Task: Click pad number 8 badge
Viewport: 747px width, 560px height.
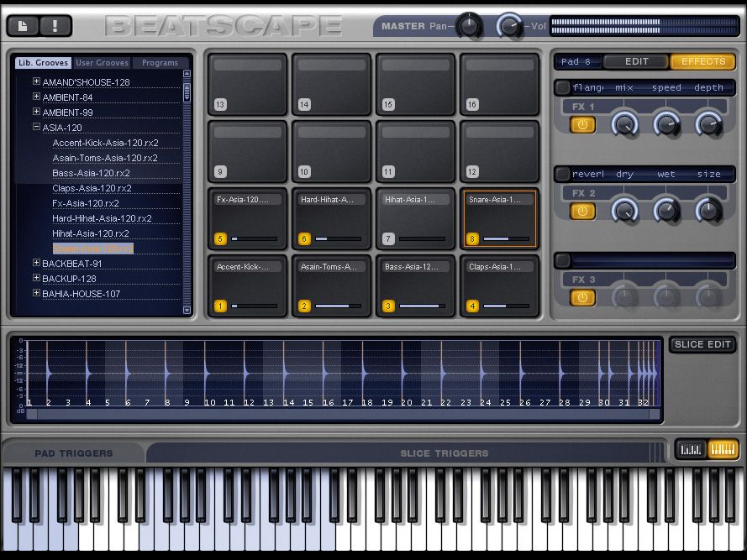Action: point(472,238)
